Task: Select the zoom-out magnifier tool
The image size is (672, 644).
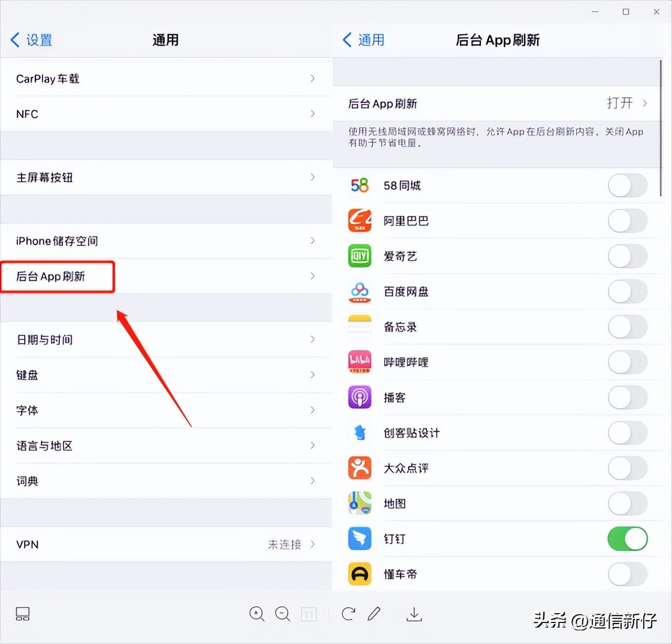Action: (283, 614)
